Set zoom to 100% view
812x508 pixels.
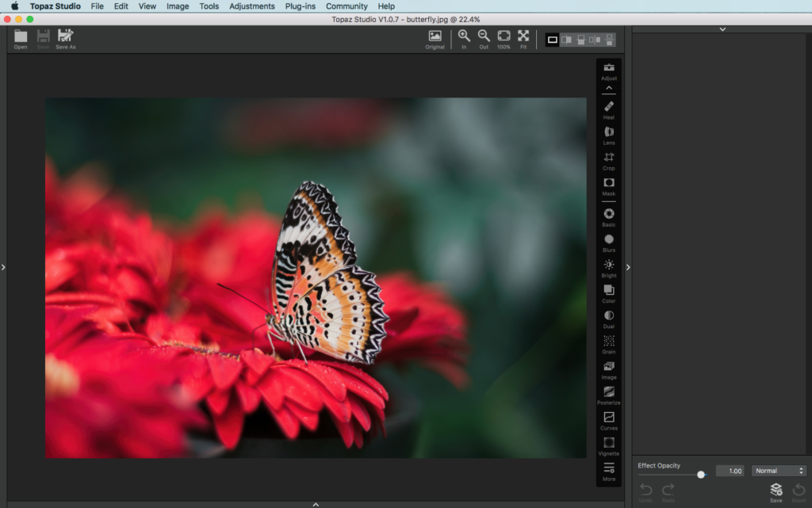click(x=504, y=40)
